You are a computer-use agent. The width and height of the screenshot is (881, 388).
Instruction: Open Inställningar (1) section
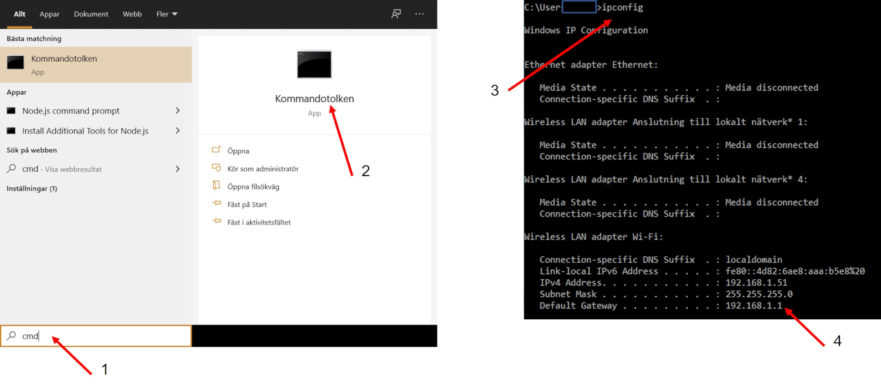point(31,189)
